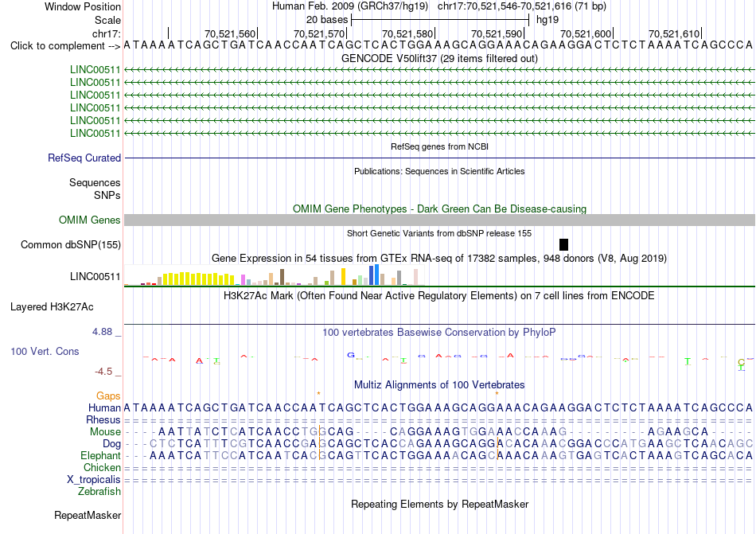Image resolution: width=756 pixels, height=534 pixels.
Task: Click the "Dog" species label
Action: coord(112,444)
